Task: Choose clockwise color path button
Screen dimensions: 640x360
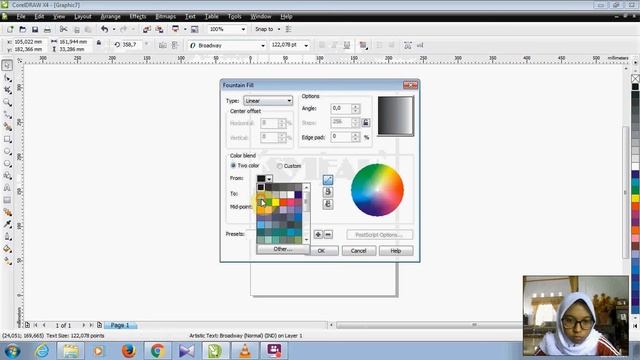Action: (x=328, y=204)
